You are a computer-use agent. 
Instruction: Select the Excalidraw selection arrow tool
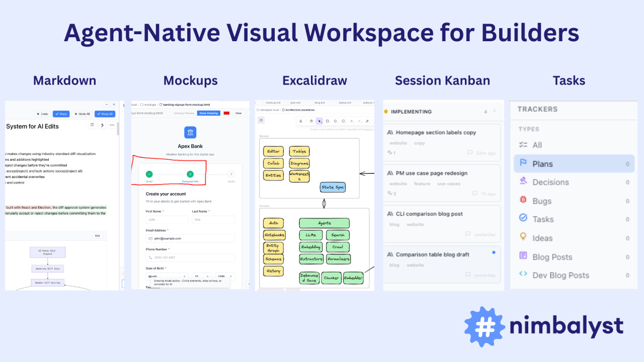[319, 121]
